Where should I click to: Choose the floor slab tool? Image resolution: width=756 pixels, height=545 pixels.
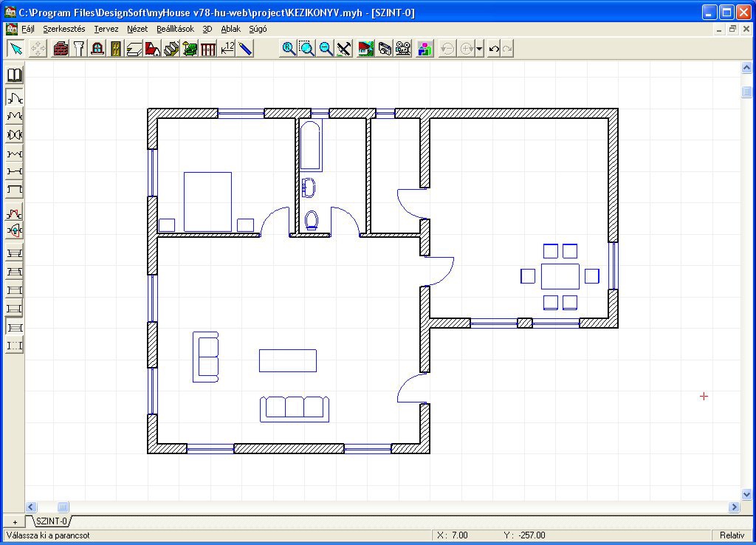coord(134,49)
